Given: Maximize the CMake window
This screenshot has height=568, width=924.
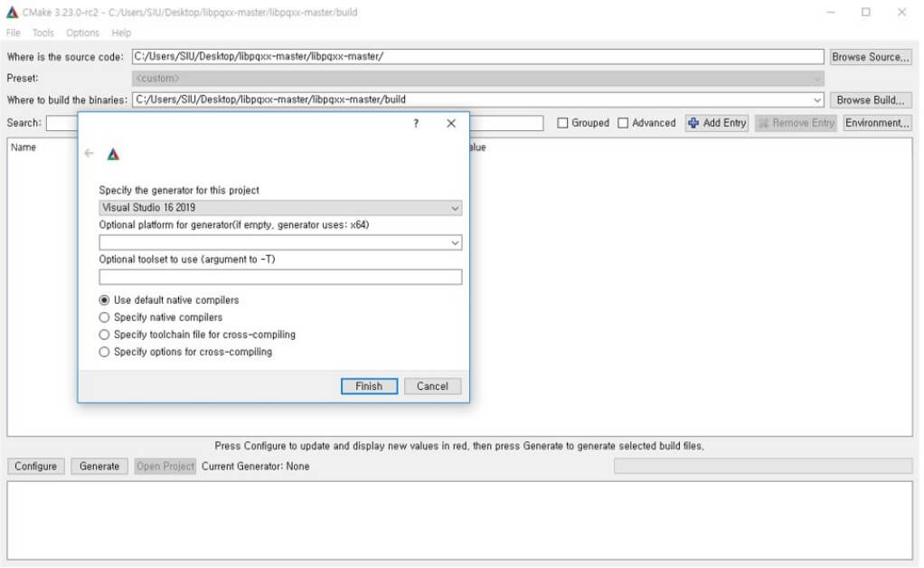Looking at the screenshot, I should [865, 12].
